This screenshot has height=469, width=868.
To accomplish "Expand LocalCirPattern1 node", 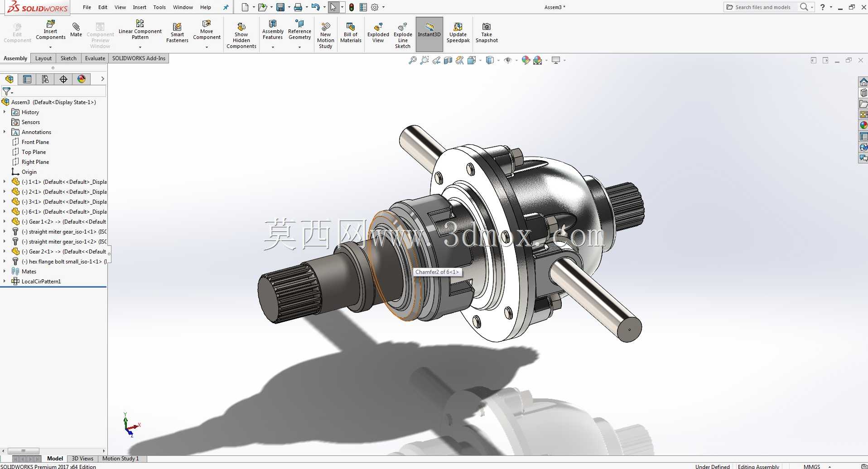I will [5, 282].
